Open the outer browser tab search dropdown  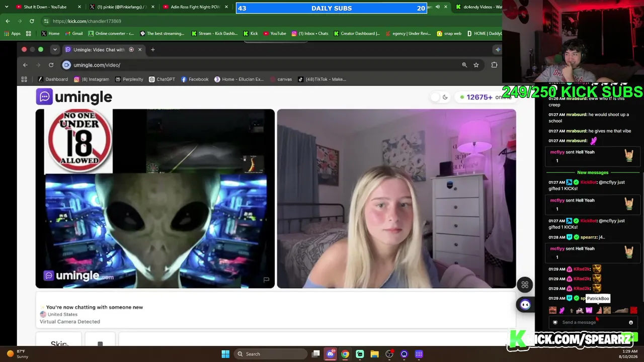coord(6,7)
